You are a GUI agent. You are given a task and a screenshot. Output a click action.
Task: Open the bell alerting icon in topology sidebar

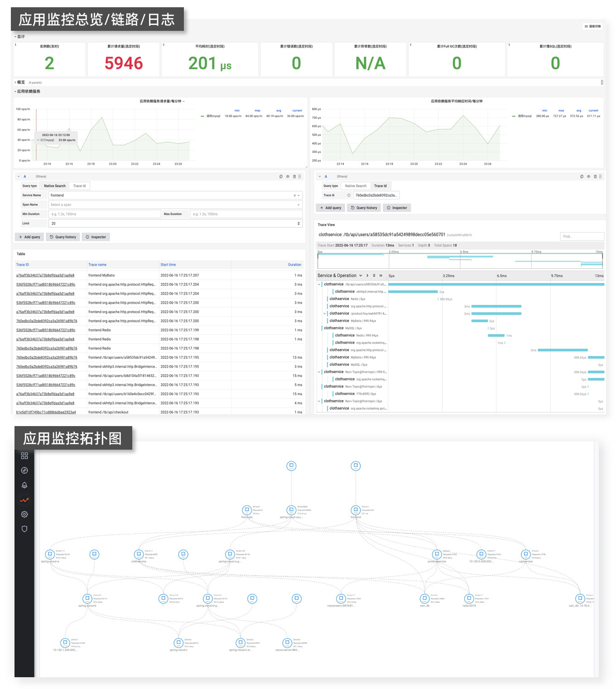tap(24, 485)
